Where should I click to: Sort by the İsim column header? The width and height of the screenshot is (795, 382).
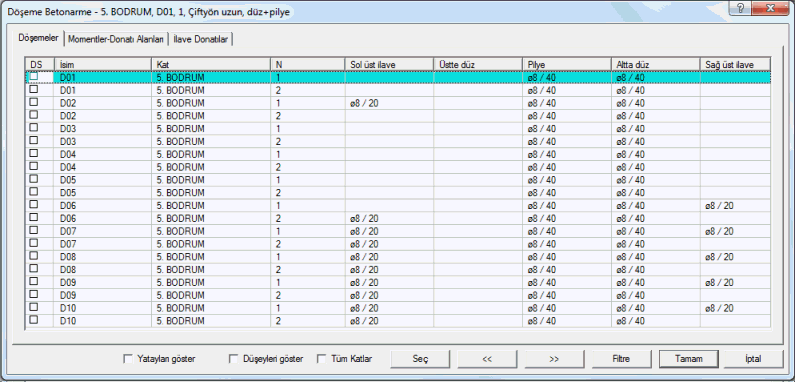click(102, 64)
